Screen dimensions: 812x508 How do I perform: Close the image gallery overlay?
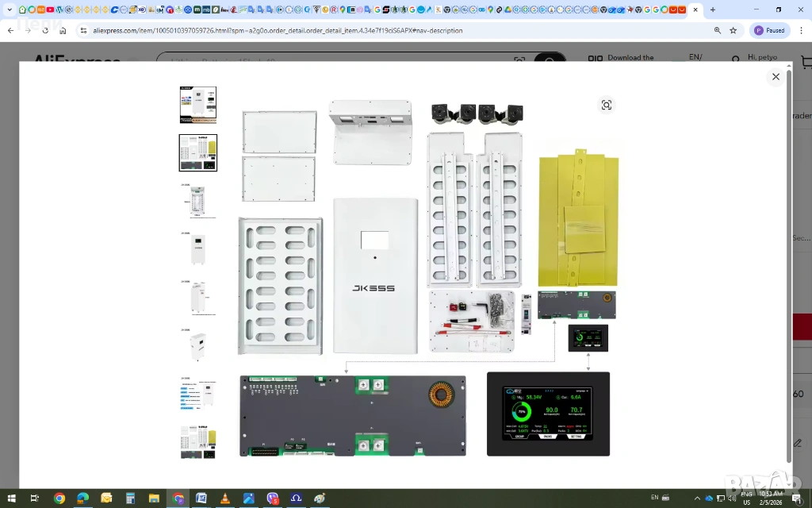(776, 77)
